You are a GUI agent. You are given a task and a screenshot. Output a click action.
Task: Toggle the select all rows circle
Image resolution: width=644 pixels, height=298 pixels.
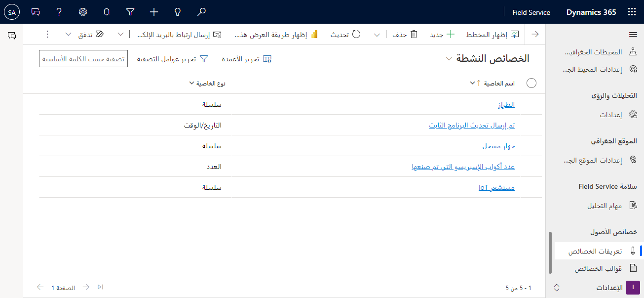point(531,83)
